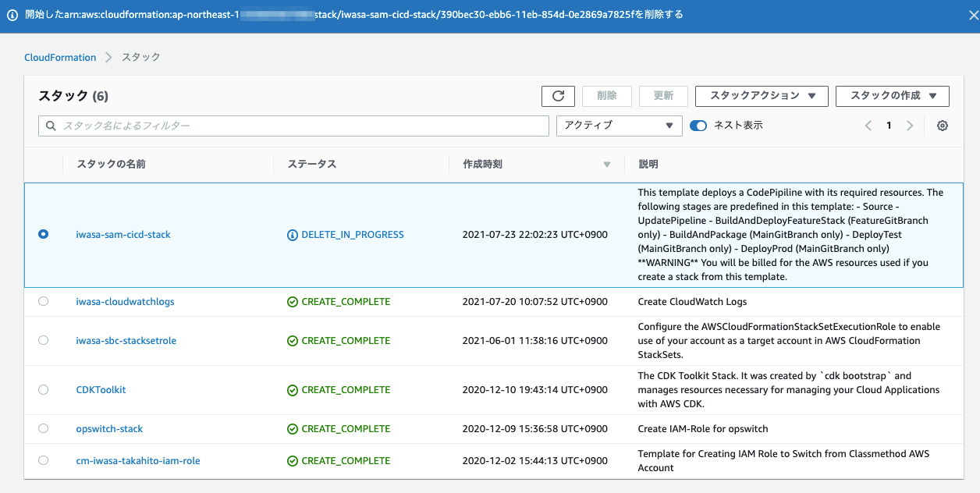980x493 pixels.
Task: Click the 削除 delete button
Action: pos(606,96)
